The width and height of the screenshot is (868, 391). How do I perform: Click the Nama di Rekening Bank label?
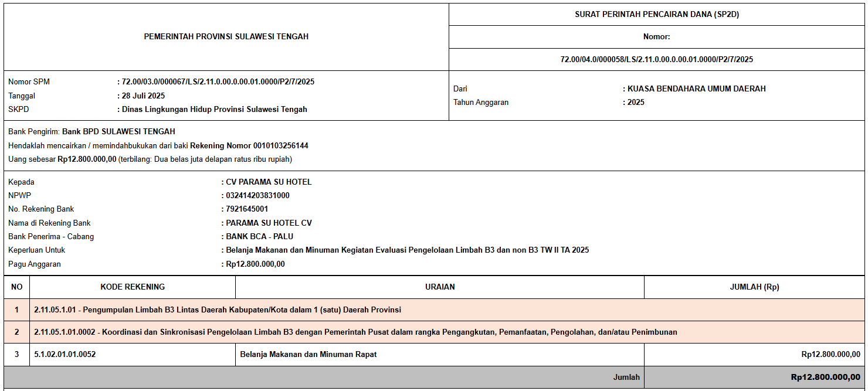tap(49, 223)
